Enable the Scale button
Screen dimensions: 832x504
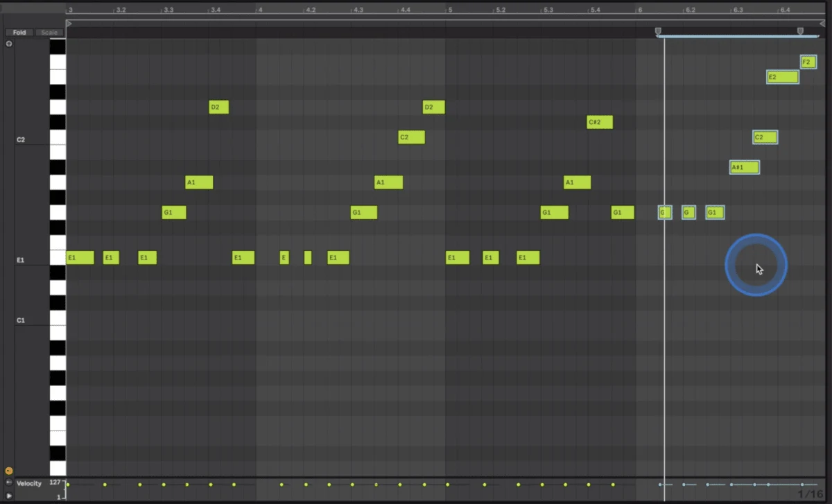(x=49, y=33)
